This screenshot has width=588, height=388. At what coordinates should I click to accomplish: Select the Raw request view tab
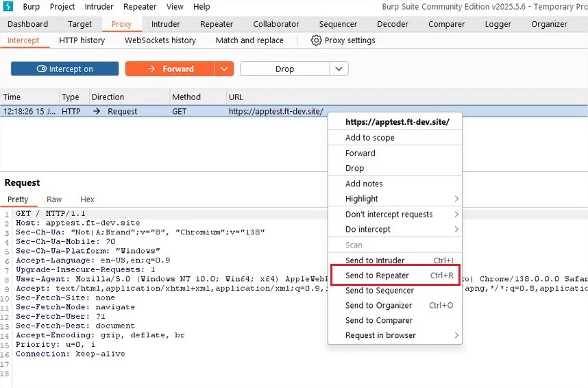coord(54,199)
